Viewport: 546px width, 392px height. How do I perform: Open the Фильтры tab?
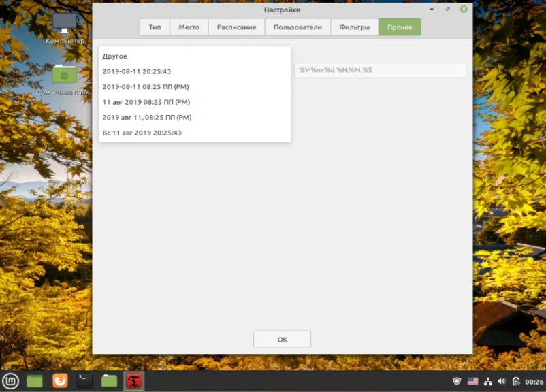coord(354,27)
